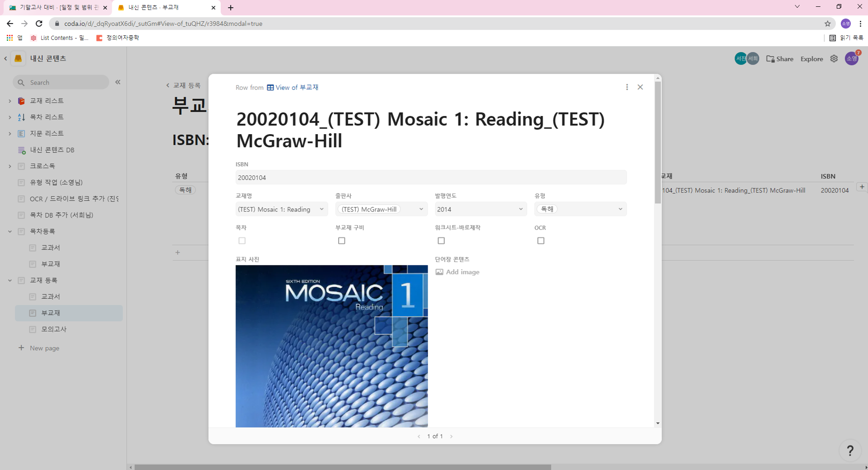Click the modal vertical scrollbar
This screenshot has width=868, height=470.
click(658, 143)
